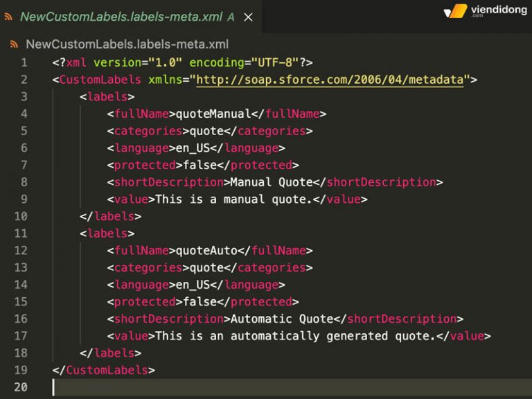Click the opening CustomLabels tag
The height and width of the screenshot is (399, 532).
tap(100, 80)
